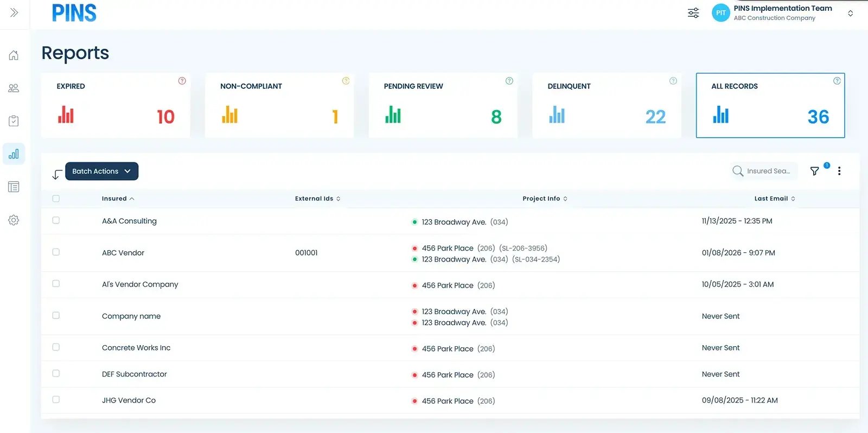The width and height of the screenshot is (868, 433).
Task: Toggle the select-all checkbox in table header
Action: tap(56, 199)
